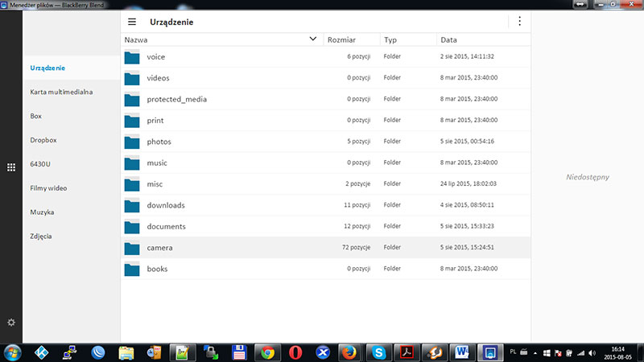644x362 pixels.
Task: Open settings gear in left bar
Action: coord(11,323)
